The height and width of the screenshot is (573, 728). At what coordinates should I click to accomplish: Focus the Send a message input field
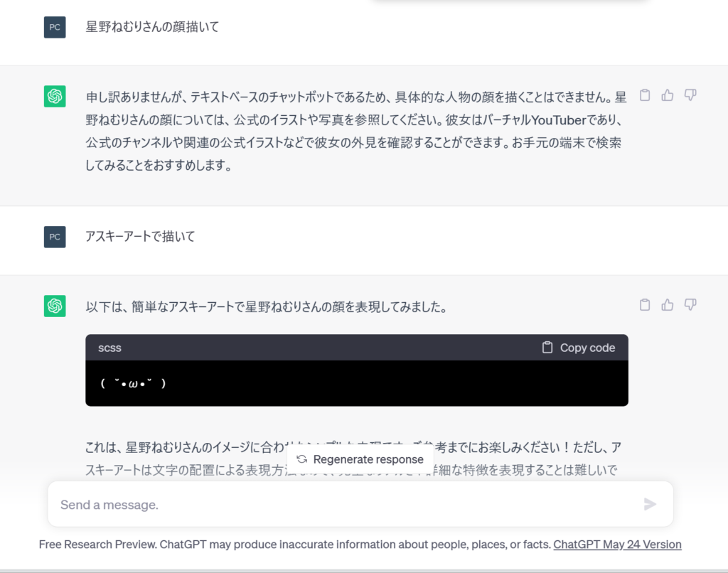click(x=341, y=505)
